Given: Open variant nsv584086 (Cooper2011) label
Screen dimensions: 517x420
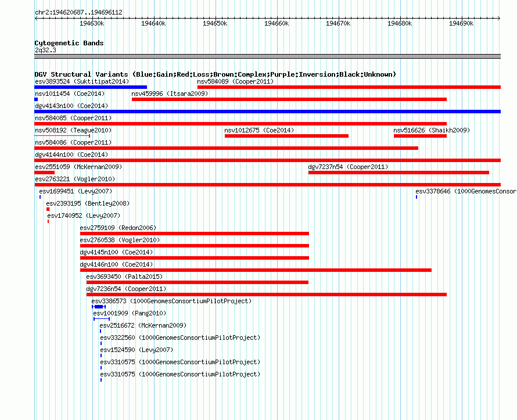Looking at the screenshot, I should (73, 142).
